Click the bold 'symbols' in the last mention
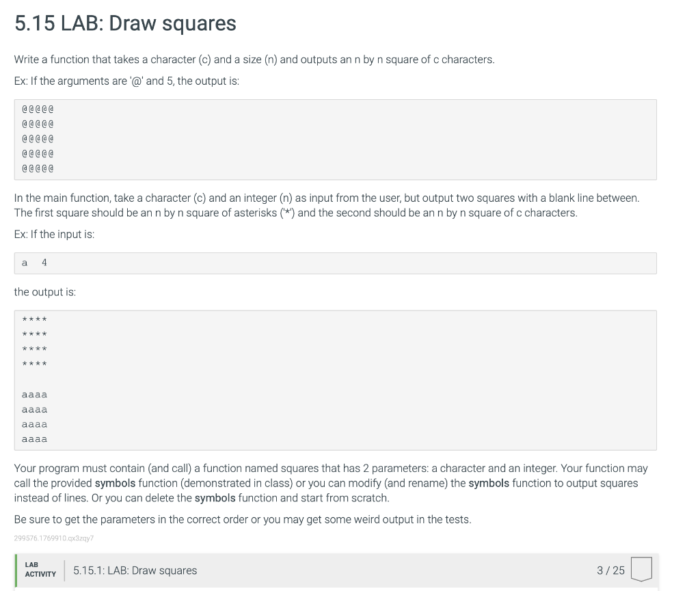 pos(214,498)
